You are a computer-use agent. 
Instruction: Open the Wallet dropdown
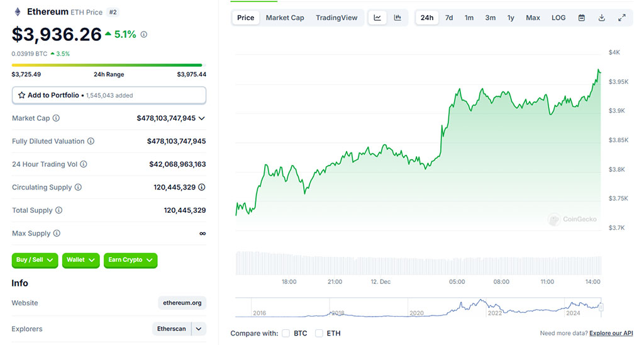[x=80, y=260]
